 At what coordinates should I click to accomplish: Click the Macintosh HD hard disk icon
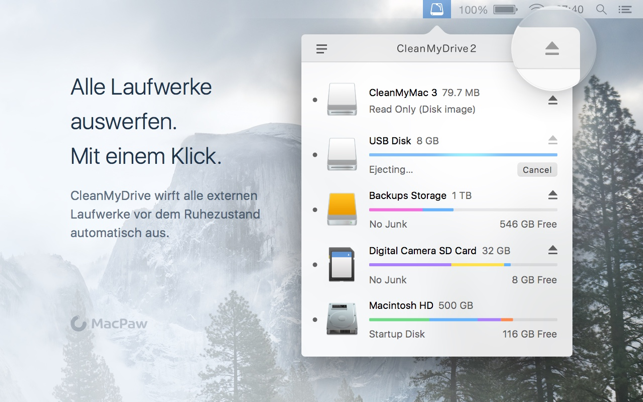[342, 319]
